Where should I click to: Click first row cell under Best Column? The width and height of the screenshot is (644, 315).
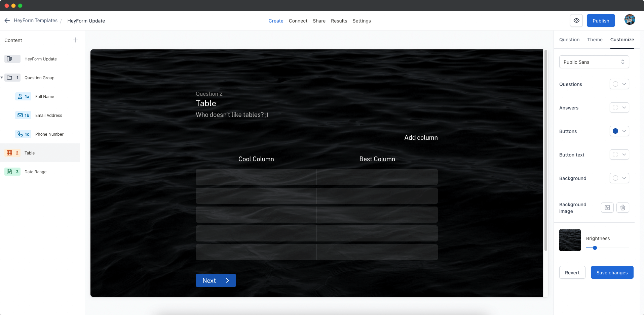(x=377, y=177)
